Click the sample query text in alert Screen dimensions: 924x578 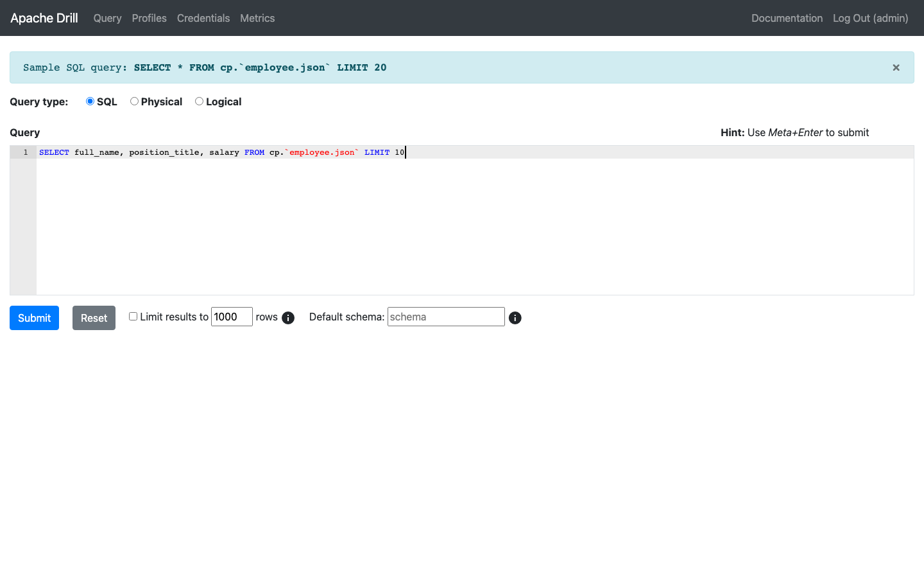pos(260,67)
